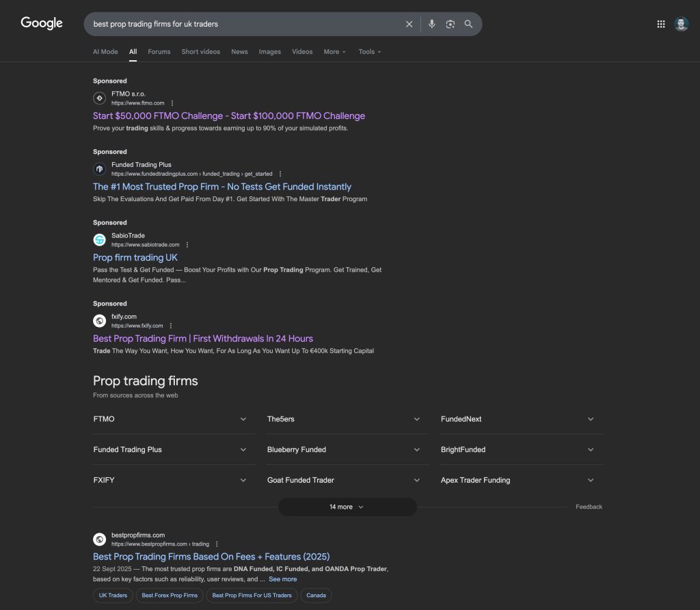
Task: Expand the FTMO prop firm entry
Action: pyautogui.click(x=170, y=419)
